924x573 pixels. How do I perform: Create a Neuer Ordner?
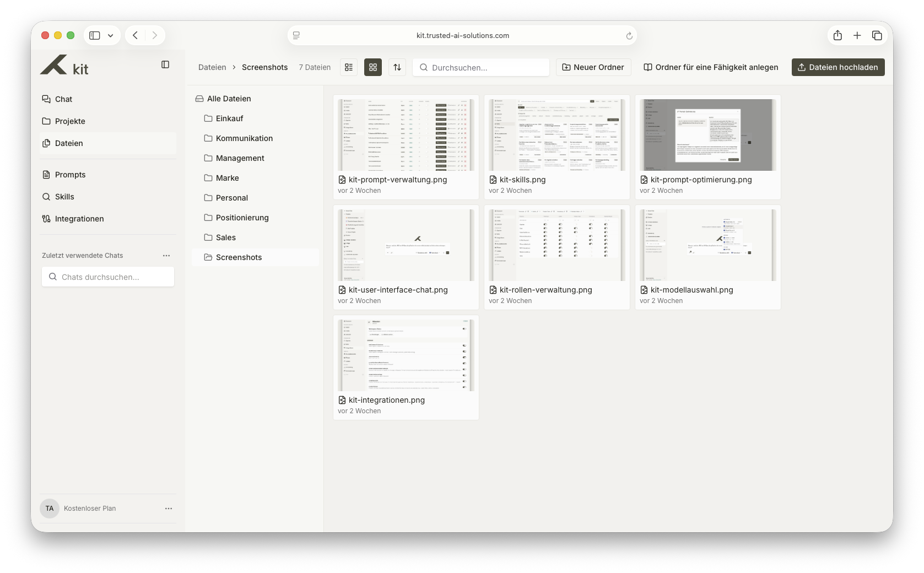tap(593, 67)
